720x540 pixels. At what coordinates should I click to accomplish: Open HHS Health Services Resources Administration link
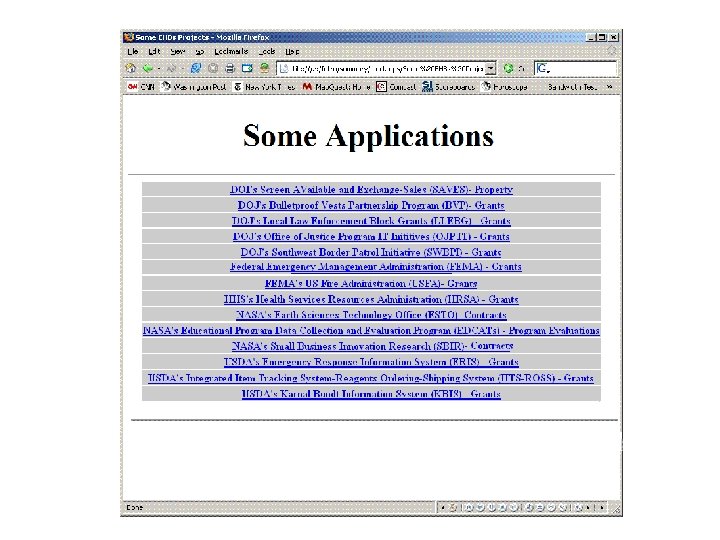(371, 299)
